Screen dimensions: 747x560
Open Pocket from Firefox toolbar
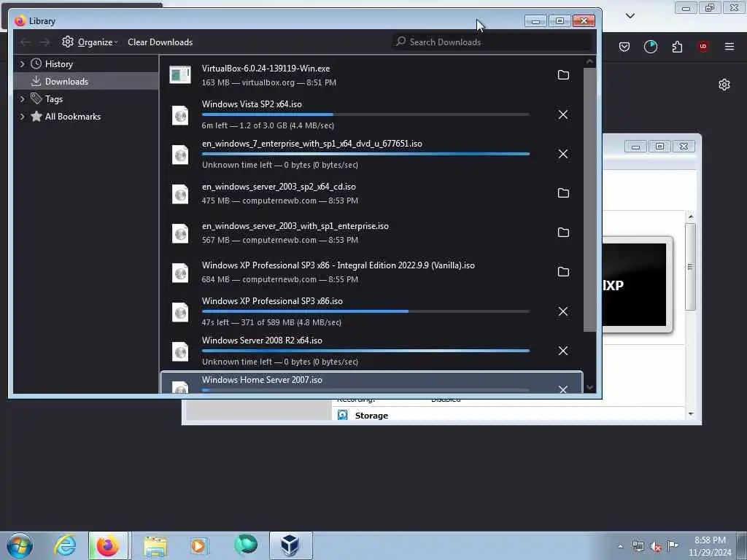[x=624, y=47]
